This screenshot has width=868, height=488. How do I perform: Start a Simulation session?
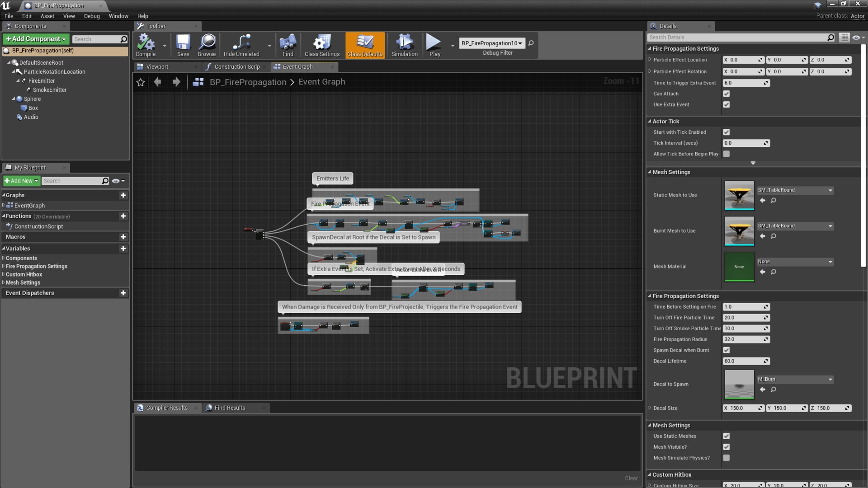pos(404,45)
